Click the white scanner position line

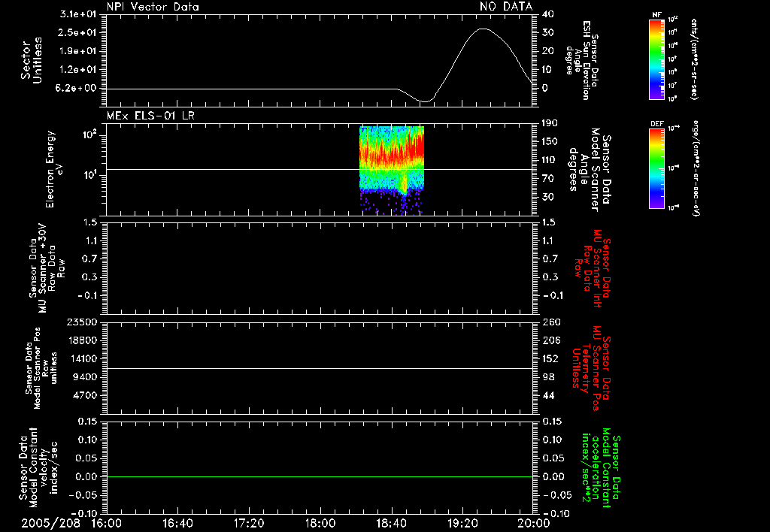pos(319,368)
